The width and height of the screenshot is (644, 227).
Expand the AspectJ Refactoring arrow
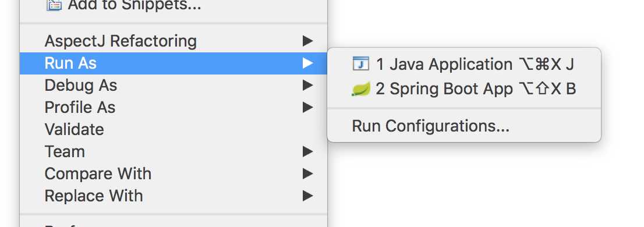[307, 41]
